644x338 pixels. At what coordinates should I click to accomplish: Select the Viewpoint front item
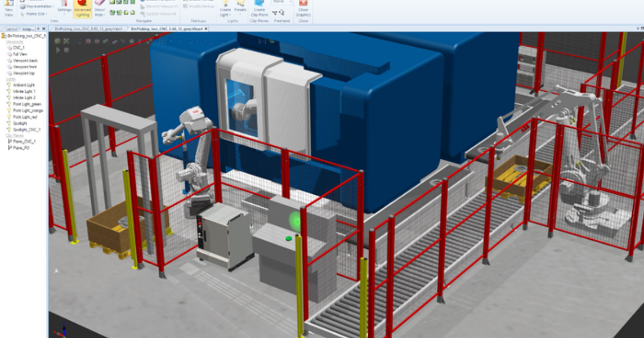tap(25, 67)
